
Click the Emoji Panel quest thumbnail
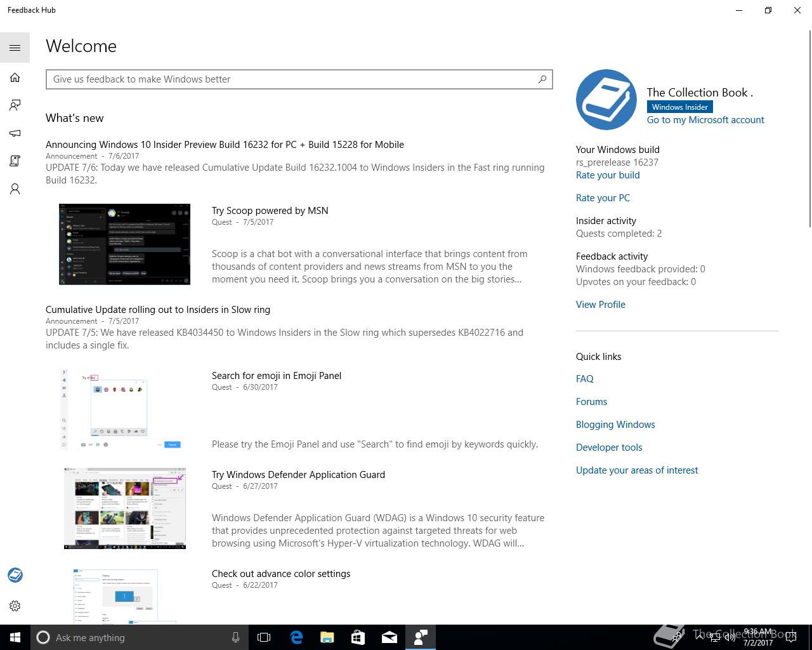(x=124, y=409)
